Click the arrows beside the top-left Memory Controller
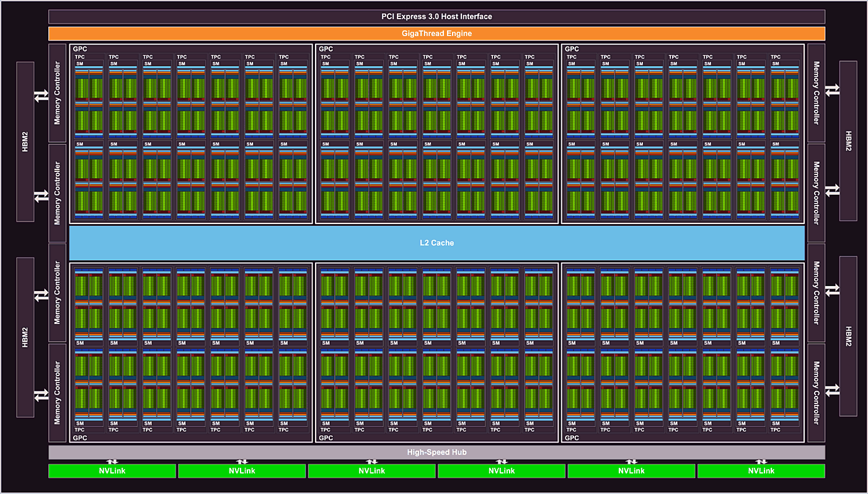The image size is (868, 494). tap(41, 96)
